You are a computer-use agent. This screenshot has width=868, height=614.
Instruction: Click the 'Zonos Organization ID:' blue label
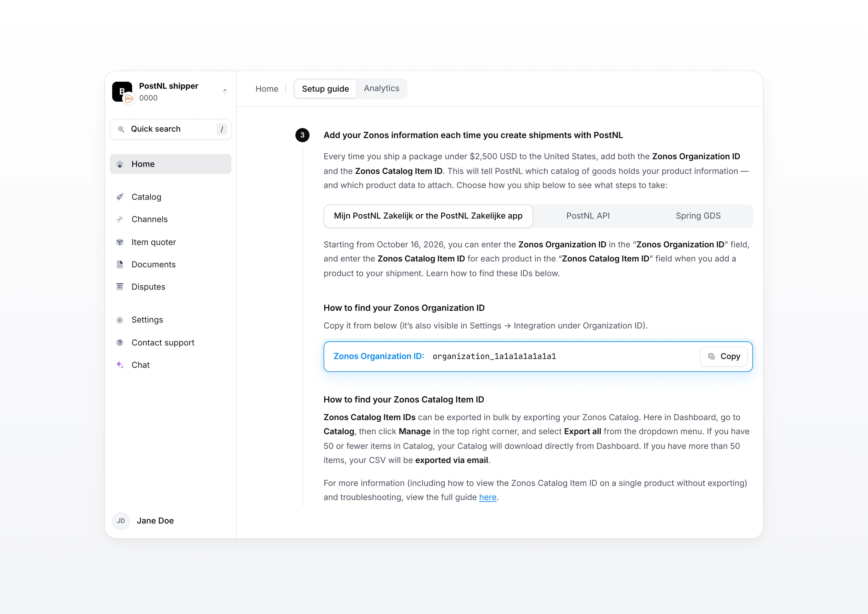coord(379,356)
